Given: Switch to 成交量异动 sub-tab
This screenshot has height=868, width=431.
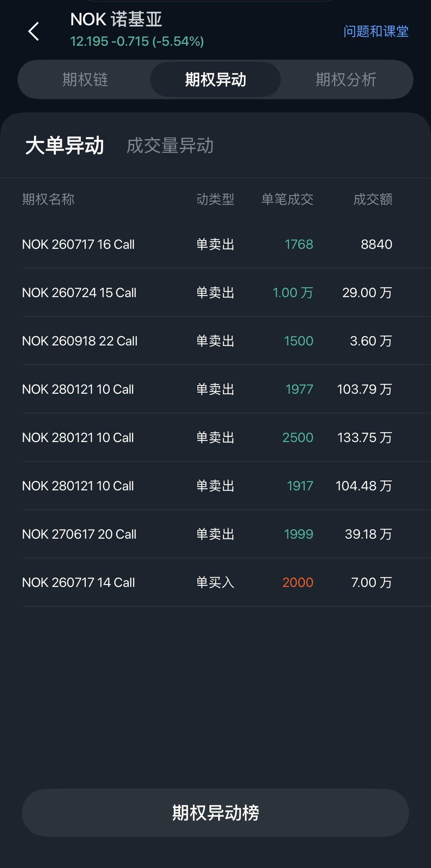Looking at the screenshot, I should 170,145.
